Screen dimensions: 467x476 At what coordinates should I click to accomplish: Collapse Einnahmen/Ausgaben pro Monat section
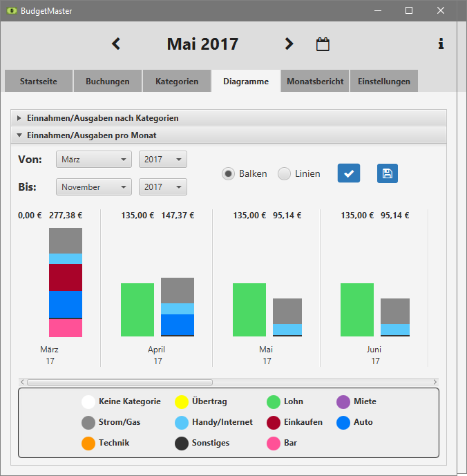[x=229, y=135]
